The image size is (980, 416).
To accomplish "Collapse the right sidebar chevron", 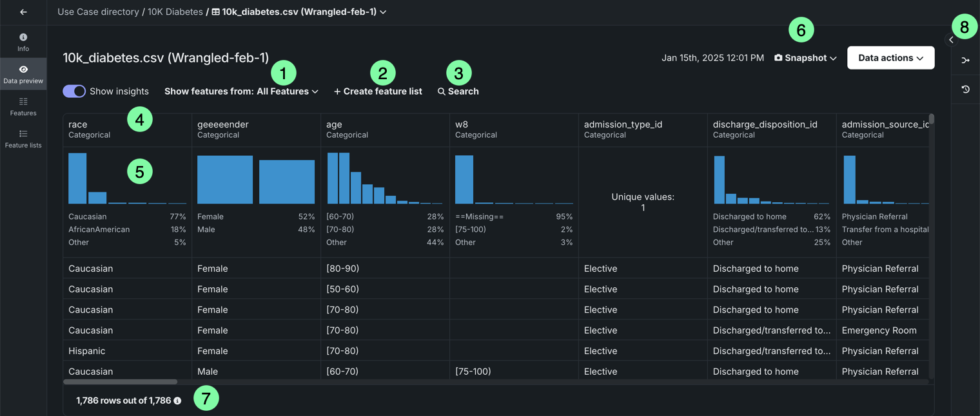I will tap(951, 40).
